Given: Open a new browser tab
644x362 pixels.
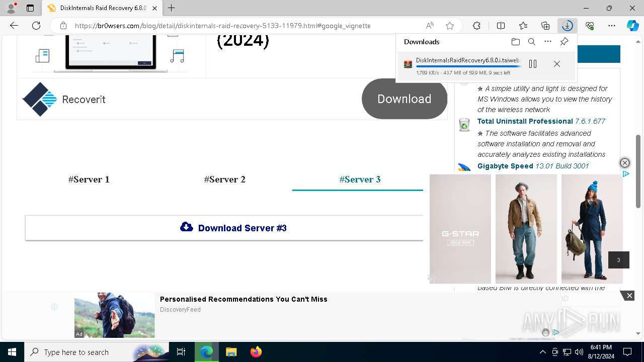Looking at the screenshot, I should tap(172, 8).
